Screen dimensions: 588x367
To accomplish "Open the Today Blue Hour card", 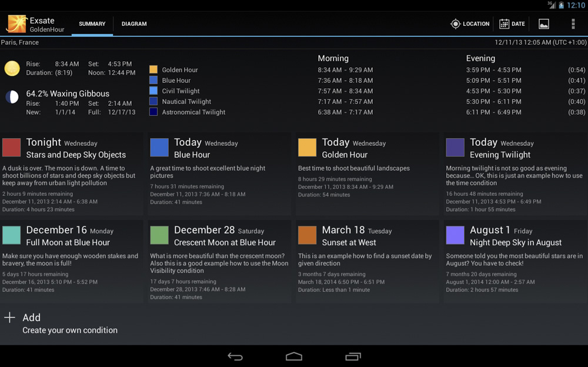I will (x=219, y=174).
